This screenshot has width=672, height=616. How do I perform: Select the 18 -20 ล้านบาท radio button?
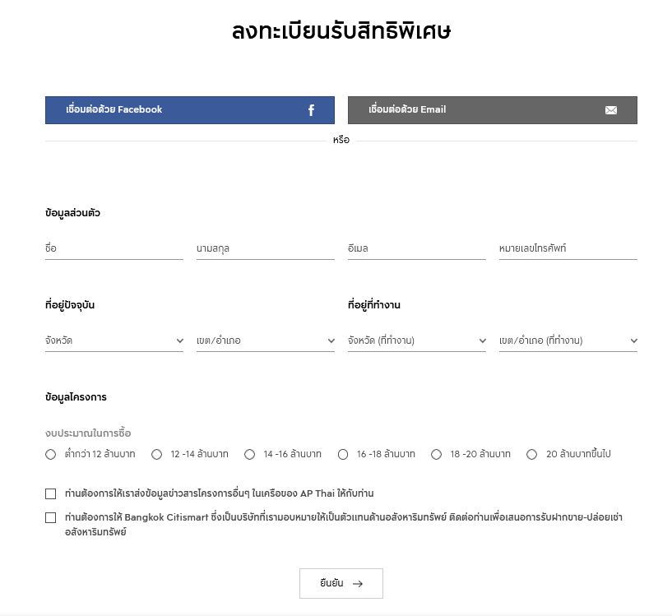click(437, 454)
